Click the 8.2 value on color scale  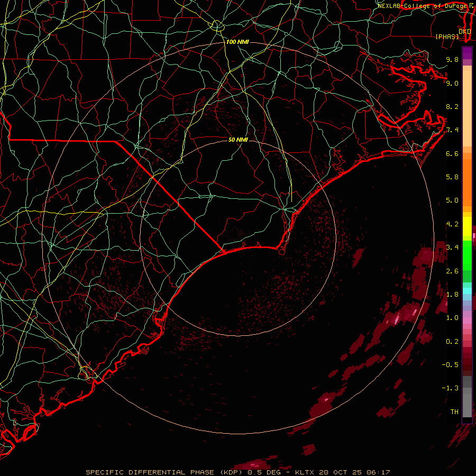452,106
